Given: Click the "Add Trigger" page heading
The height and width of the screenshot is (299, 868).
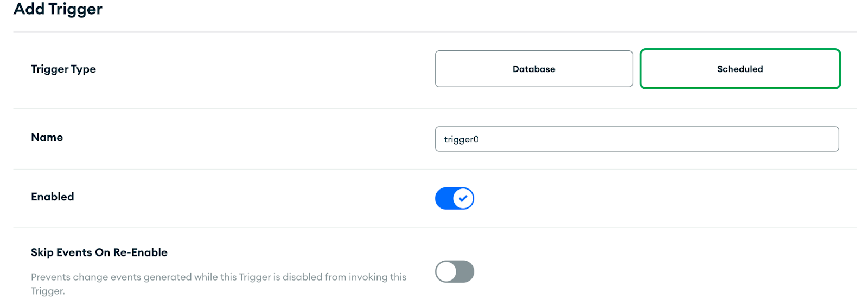Looking at the screenshot, I should (x=58, y=9).
